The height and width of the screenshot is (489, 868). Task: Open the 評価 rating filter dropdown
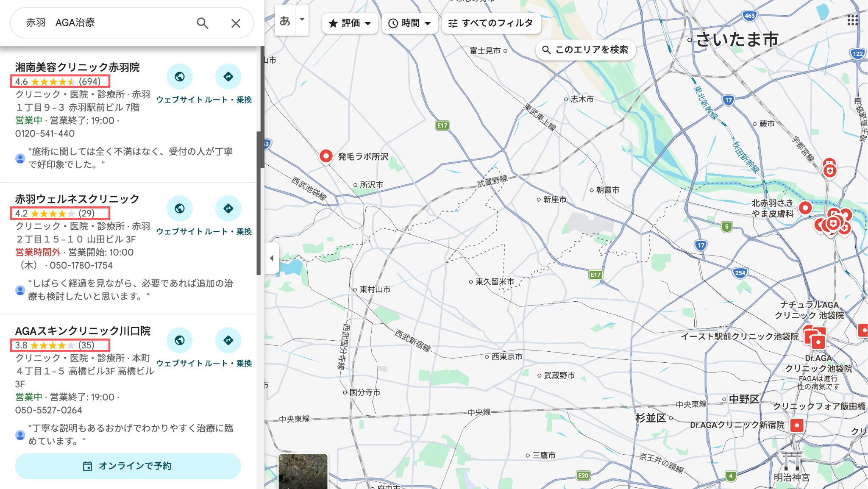[350, 23]
